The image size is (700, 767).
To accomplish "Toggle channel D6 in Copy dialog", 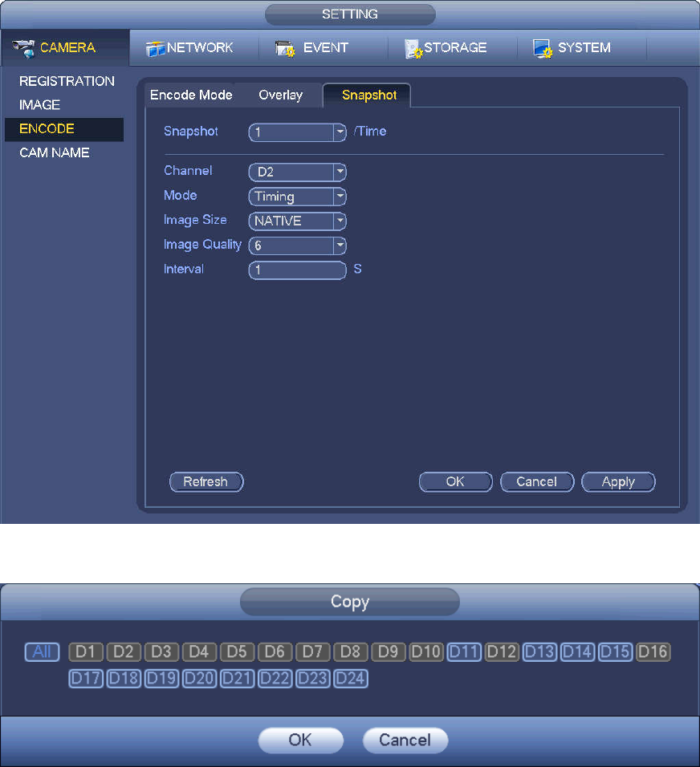I will [x=275, y=652].
